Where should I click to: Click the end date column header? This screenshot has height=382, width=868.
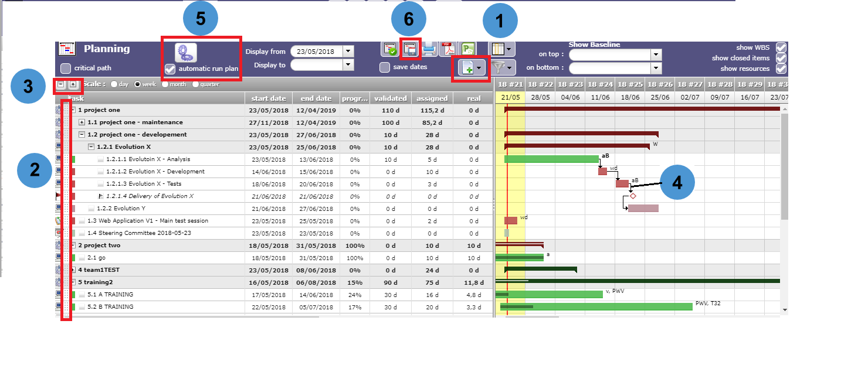pos(316,98)
